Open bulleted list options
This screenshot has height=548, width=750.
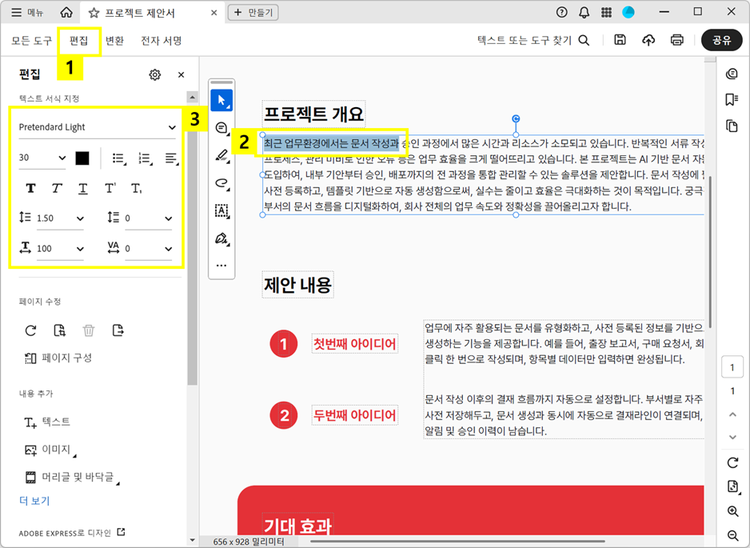[119, 158]
